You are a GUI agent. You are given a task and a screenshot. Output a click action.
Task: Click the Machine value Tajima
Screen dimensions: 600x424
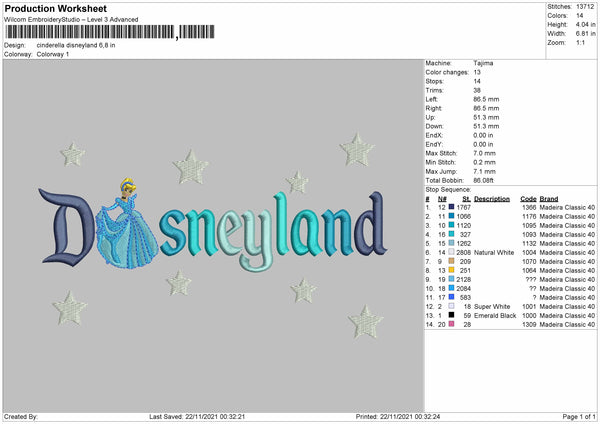483,63
